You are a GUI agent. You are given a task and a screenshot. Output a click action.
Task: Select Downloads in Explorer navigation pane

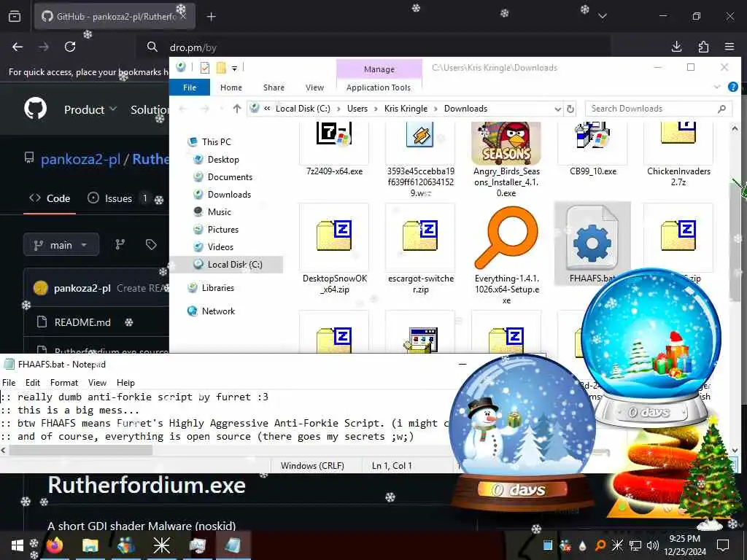pos(229,194)
